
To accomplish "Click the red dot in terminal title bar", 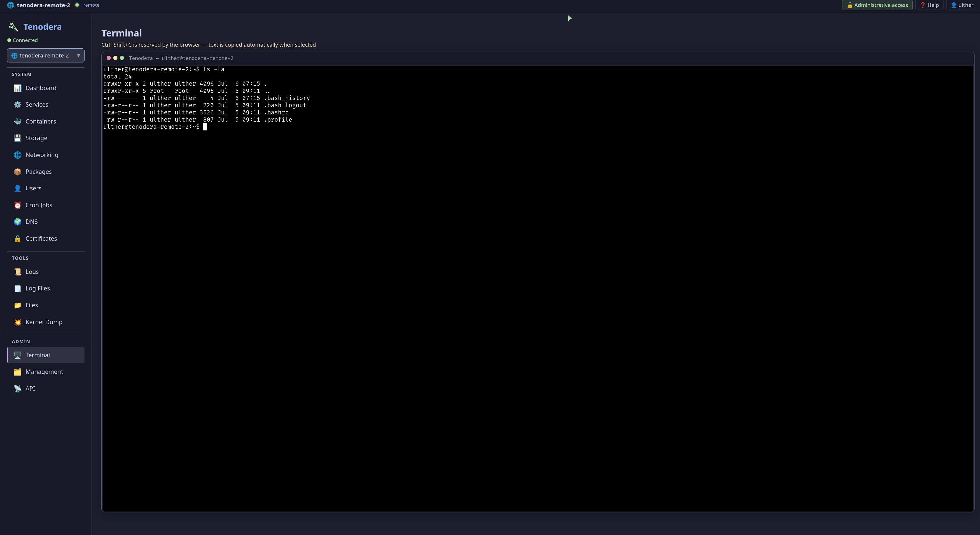I will (109, 58).
